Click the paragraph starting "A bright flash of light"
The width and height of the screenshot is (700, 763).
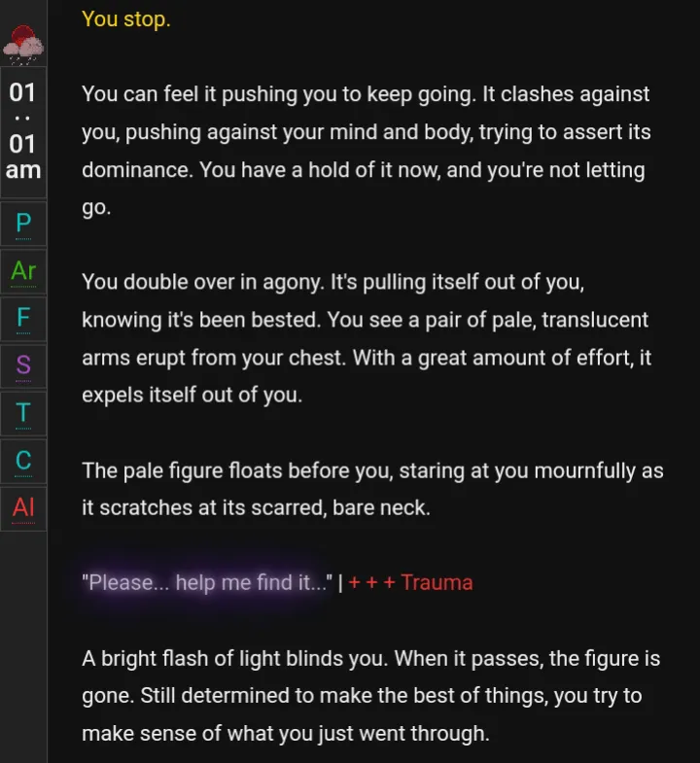pos(370,696)
